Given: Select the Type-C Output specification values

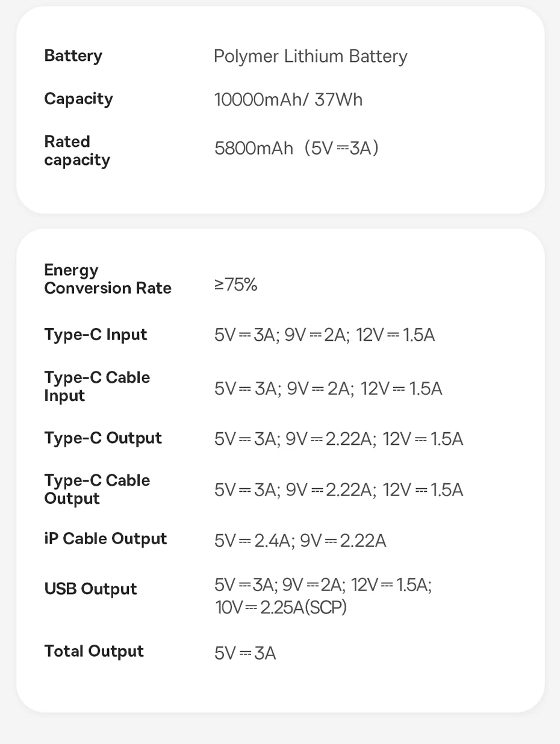Looking at the screenshot, I should pyautogui.click(x=338, y=439).
